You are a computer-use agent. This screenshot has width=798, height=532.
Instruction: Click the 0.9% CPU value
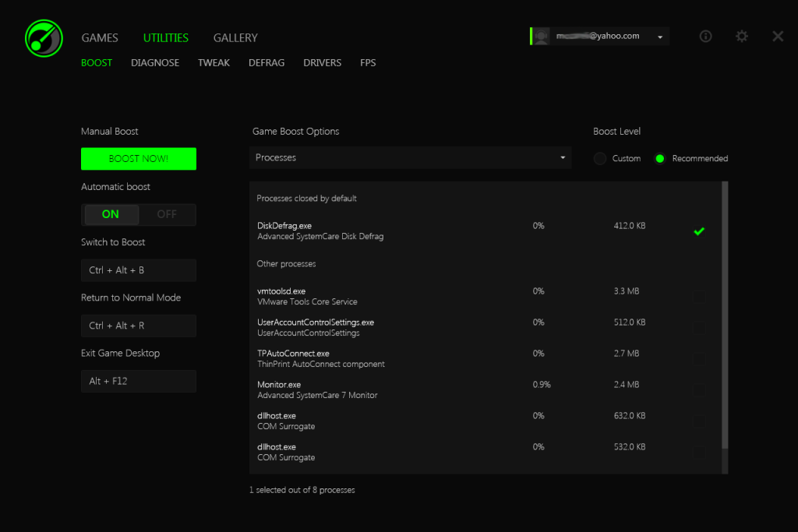pos(542,385)
